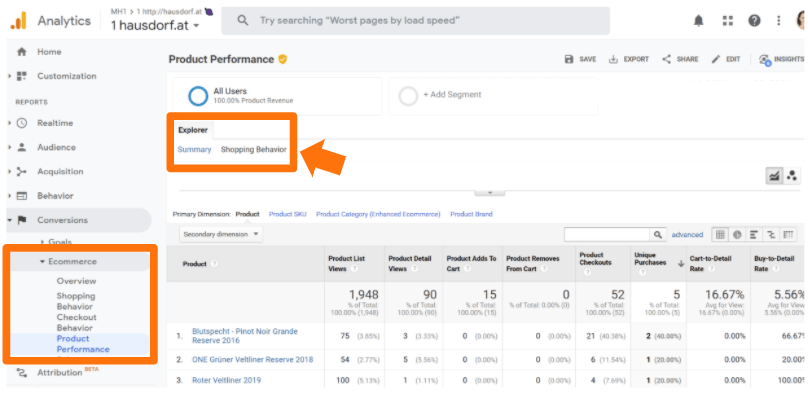This screenshot has height=399, width=808.
Task: Open Checkout Behavior report
Action: pos(76,322)
